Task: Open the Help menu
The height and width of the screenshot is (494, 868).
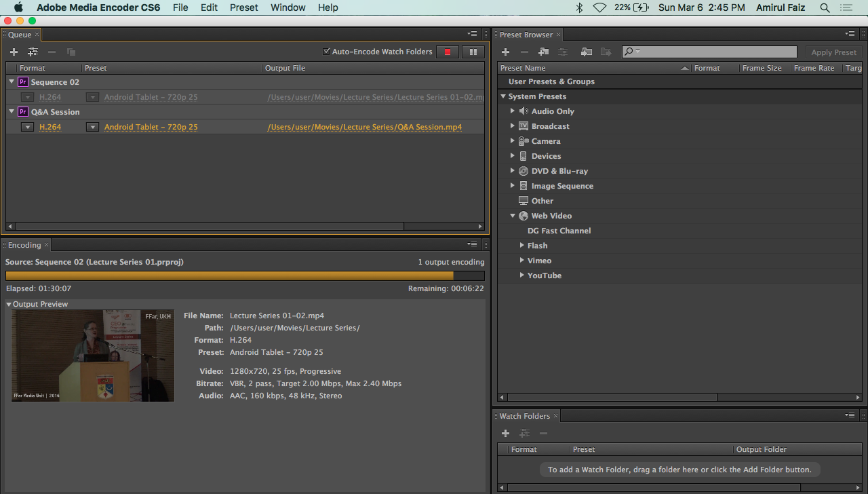Action: pyautogui.click(x=328, y=7)
